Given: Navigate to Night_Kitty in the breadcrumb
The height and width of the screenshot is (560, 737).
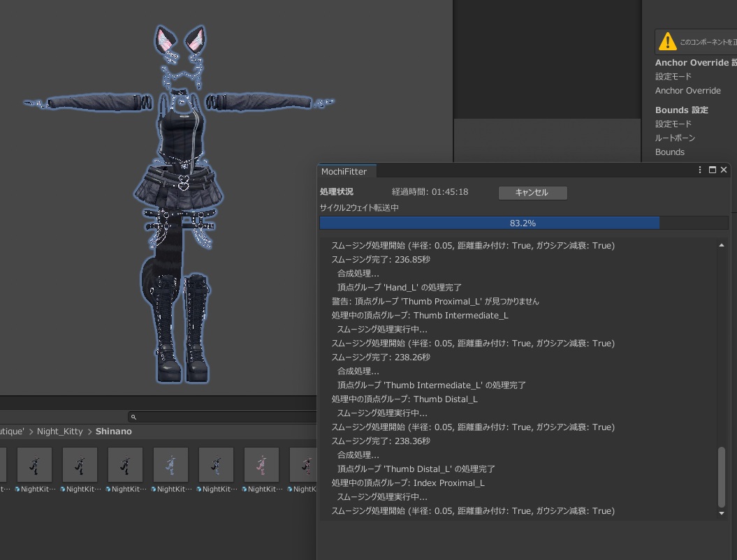Looking at the screenshot, I should 59,432.
